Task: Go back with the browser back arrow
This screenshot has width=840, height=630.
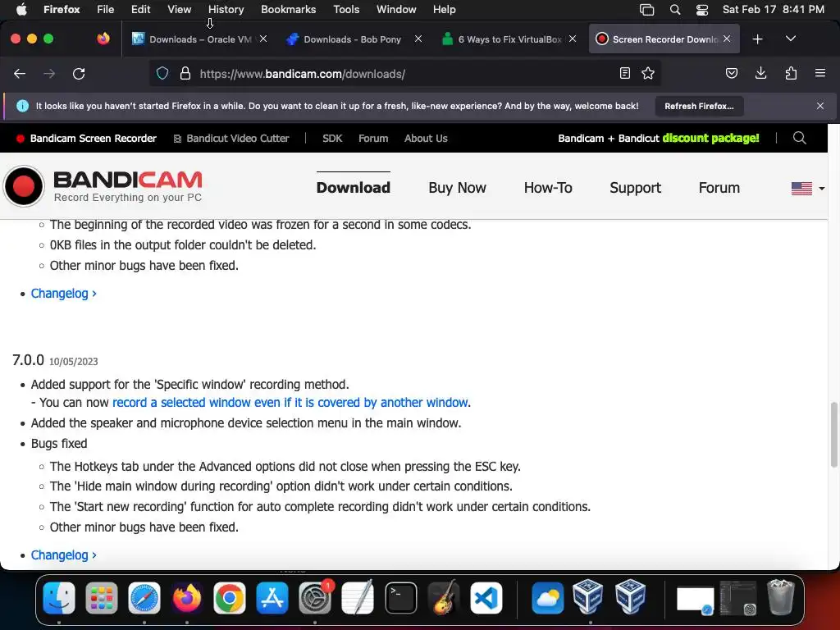Action: coord(20,73)
